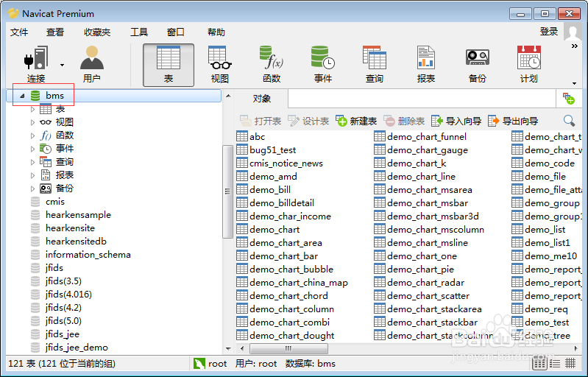Screen dimensions: 588x377
Task: Switch to detail view in status bar
Action: click(x=555, y=363)
